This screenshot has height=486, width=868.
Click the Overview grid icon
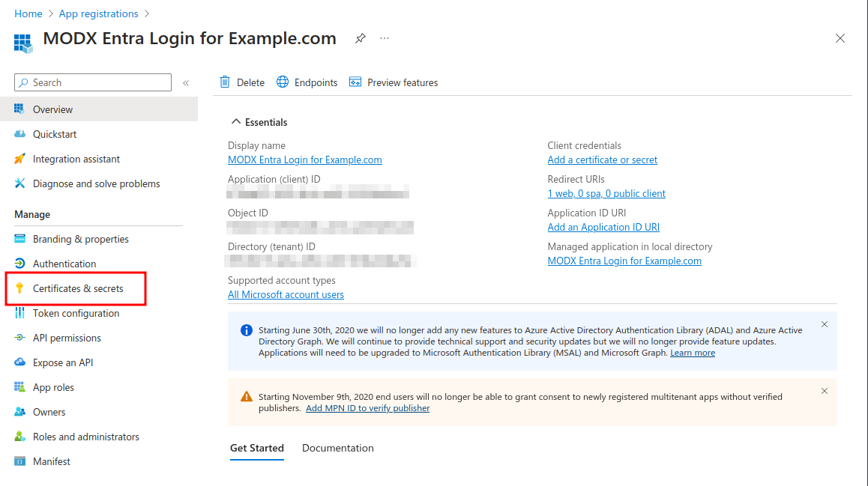[19, 109]
